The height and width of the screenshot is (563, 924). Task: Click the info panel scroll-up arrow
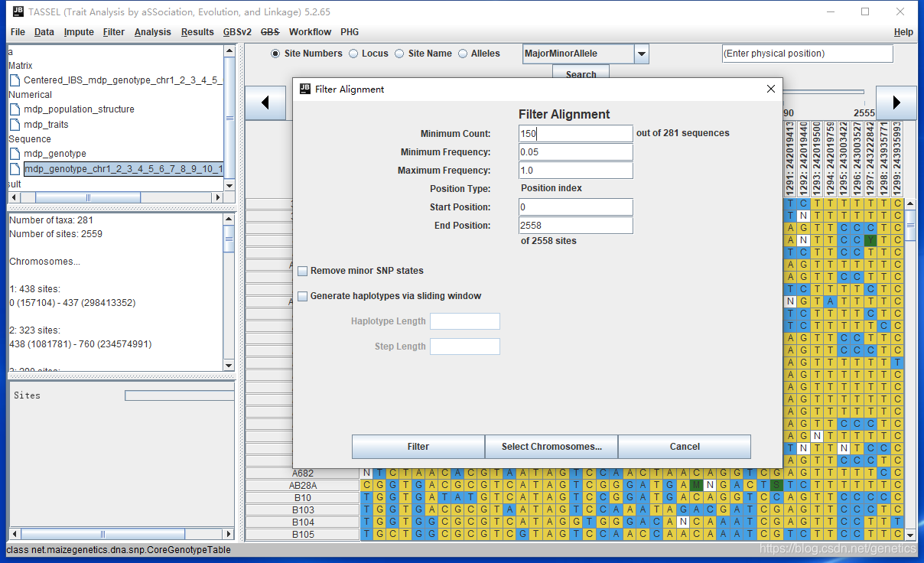coord(229,220)
